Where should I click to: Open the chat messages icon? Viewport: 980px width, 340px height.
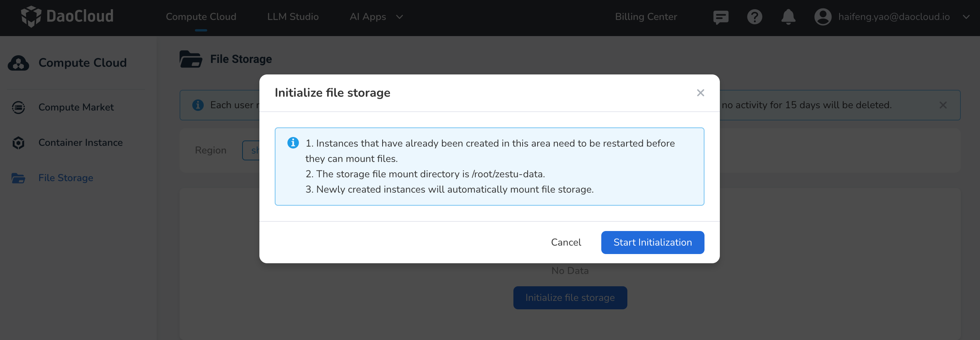[x=720, y=17]
